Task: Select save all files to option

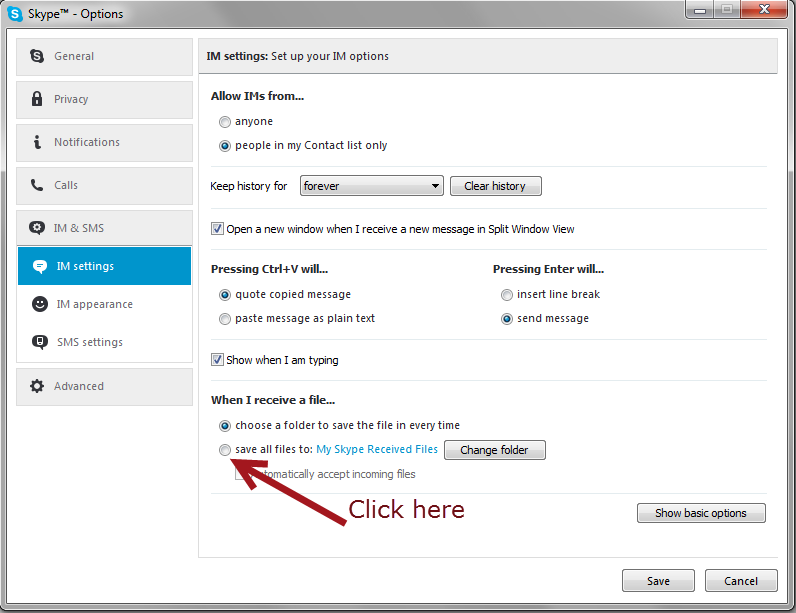Action: click(x=225, y=450)
